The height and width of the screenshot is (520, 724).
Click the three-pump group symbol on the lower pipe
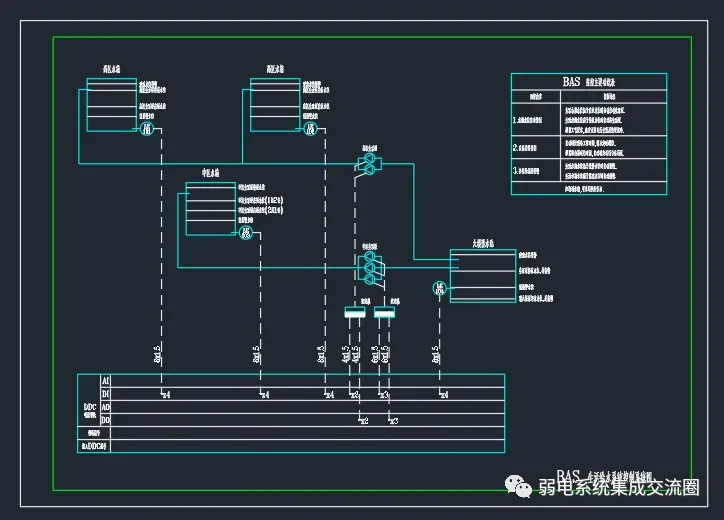tap(370, 268)
